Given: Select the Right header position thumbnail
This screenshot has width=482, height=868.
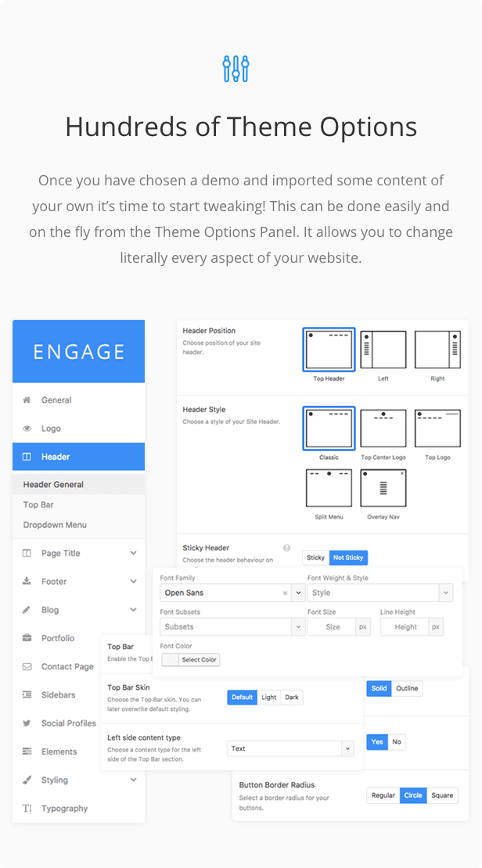Looking at the screenshot, I should (437, 350).
